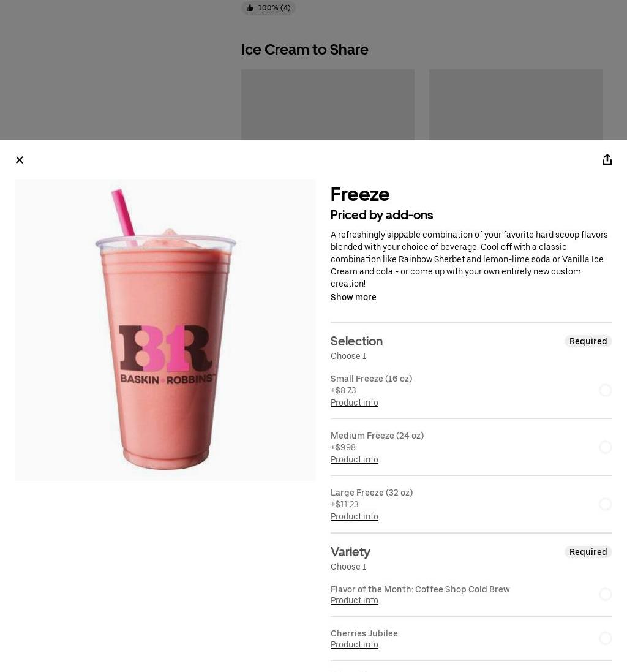Close the Freeze item dialog
The width and height of the screenshot is (627, 672).
(x=19, y=160)
